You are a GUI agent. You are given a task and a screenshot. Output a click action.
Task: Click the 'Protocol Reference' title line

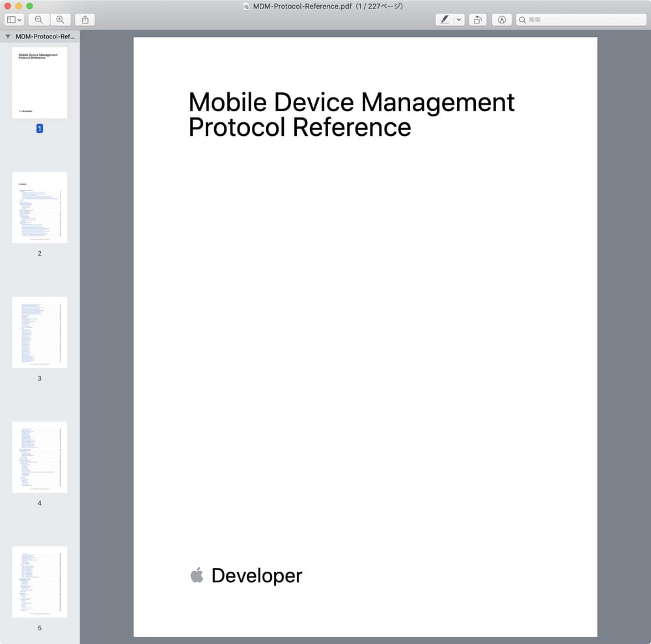pos(299,127)
